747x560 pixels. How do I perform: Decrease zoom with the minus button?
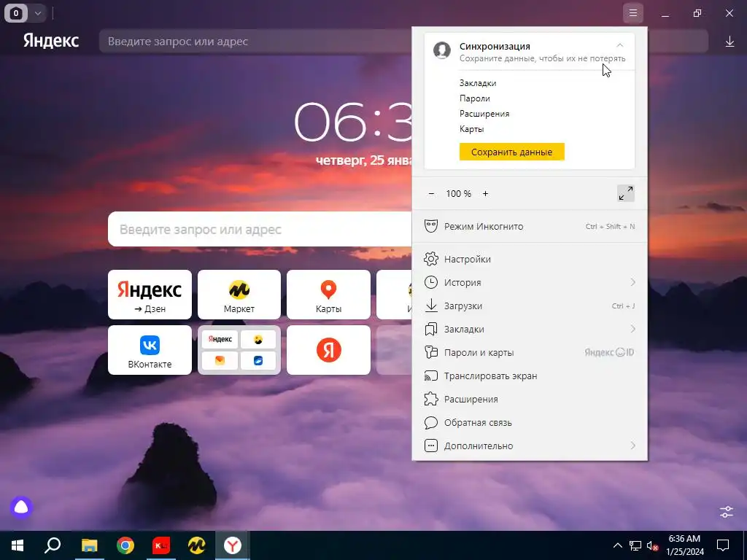click(431, 193)
